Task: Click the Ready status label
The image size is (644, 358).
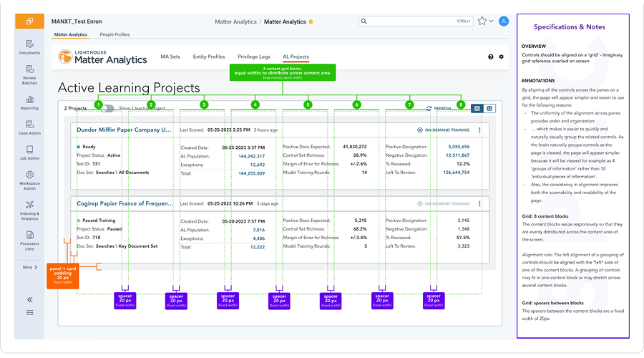Action: pos(89,147)
